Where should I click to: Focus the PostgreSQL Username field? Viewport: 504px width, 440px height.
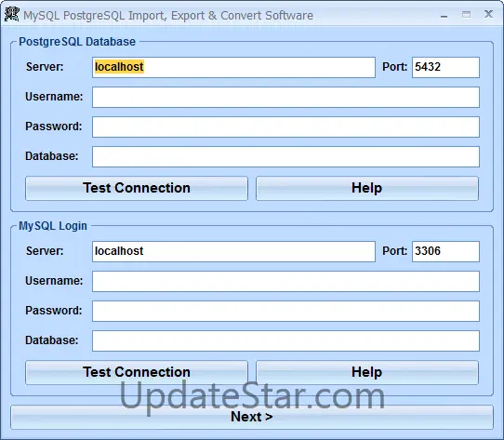(x=285, y=97)
